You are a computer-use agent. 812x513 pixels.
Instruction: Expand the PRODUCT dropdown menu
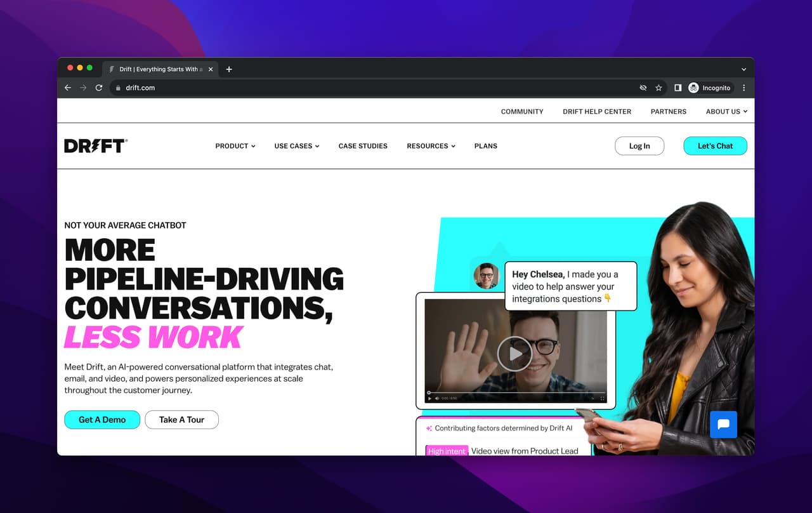pos(235,146)
